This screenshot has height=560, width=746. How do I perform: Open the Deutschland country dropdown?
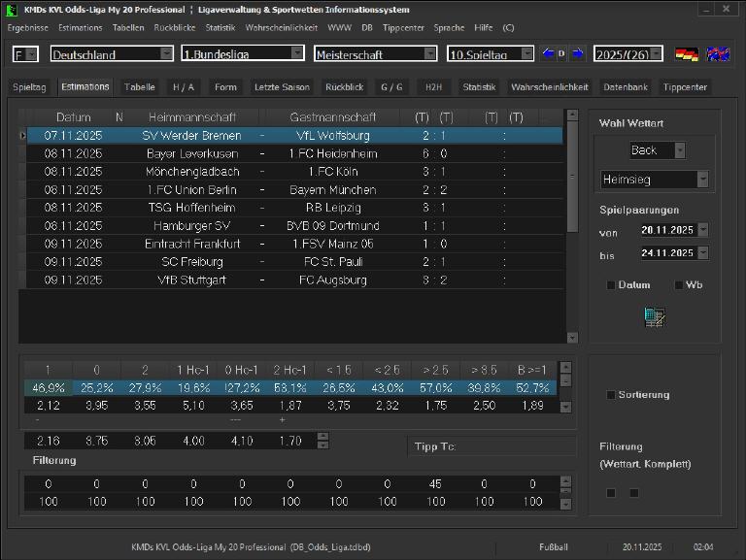pos(166,53)
